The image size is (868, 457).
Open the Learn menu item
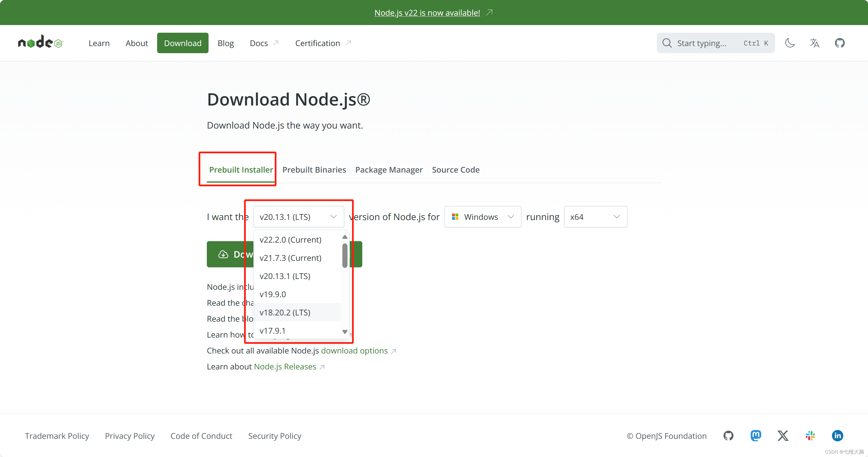(99, 43)
